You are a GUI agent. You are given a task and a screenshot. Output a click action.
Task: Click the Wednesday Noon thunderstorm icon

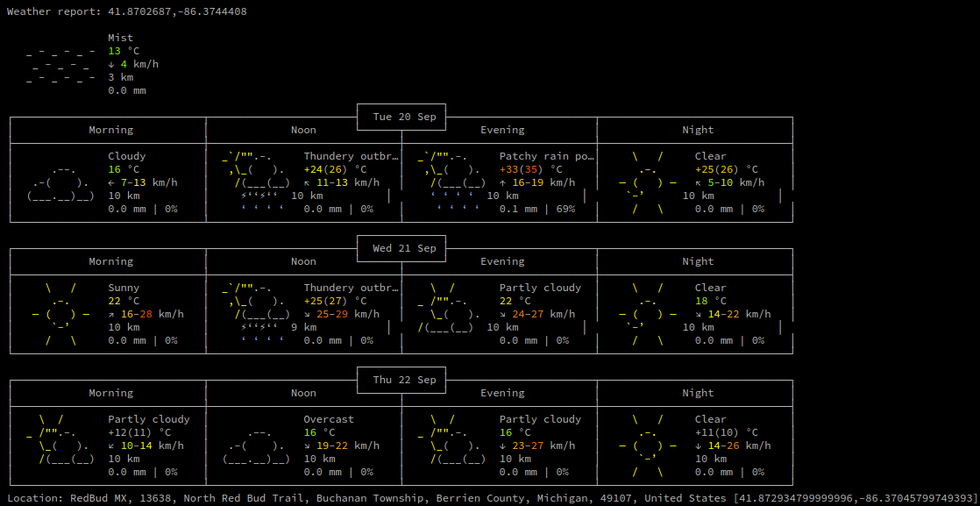(256, 314)
